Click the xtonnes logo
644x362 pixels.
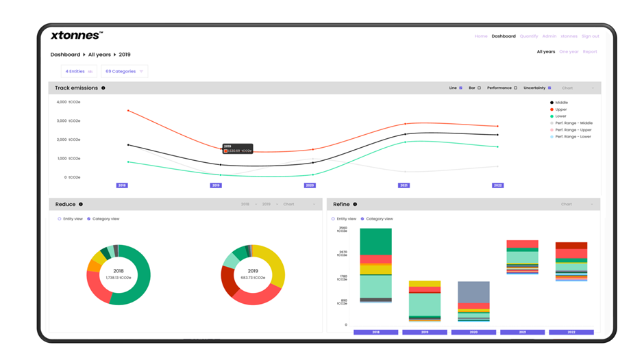[x=77, y=36]
